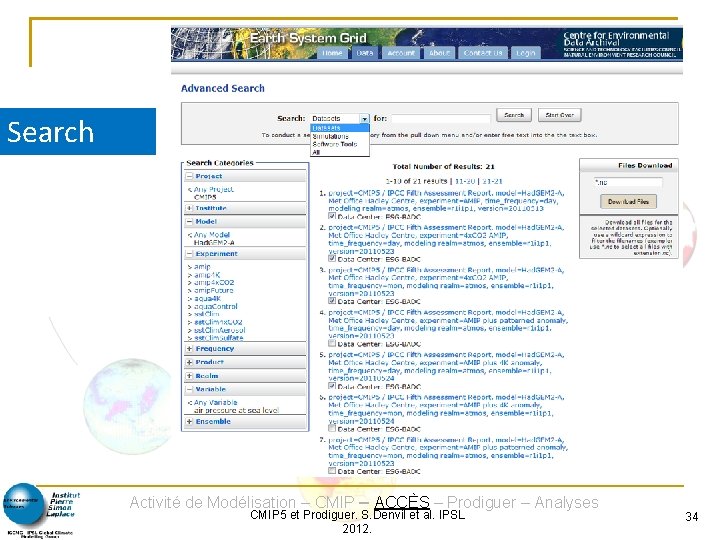Collapse the Variable category
The width and height of the screenshot is (720, 540).
pos(189,389)
